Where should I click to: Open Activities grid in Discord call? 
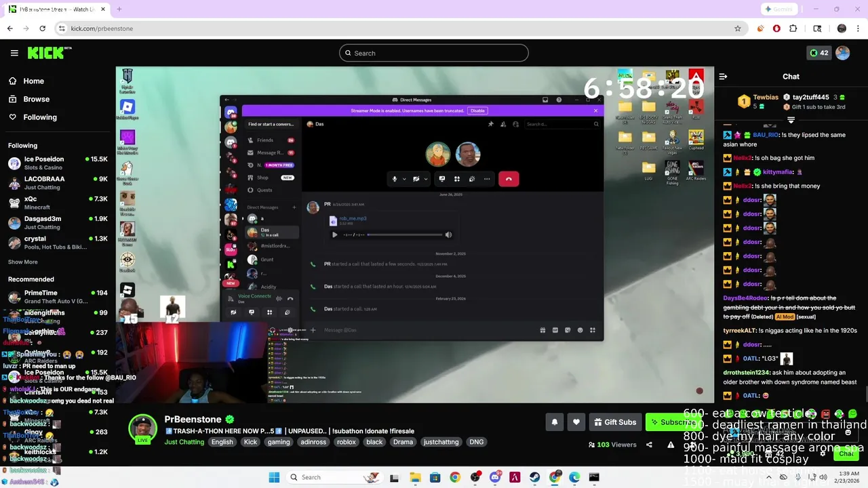tap(456, 179)
